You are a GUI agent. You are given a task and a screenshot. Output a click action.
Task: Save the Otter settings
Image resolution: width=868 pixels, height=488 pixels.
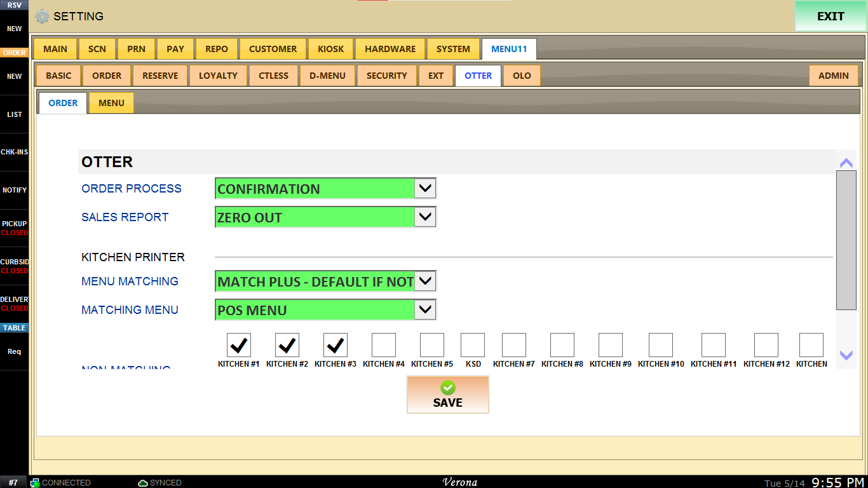[x=448, y=395]
